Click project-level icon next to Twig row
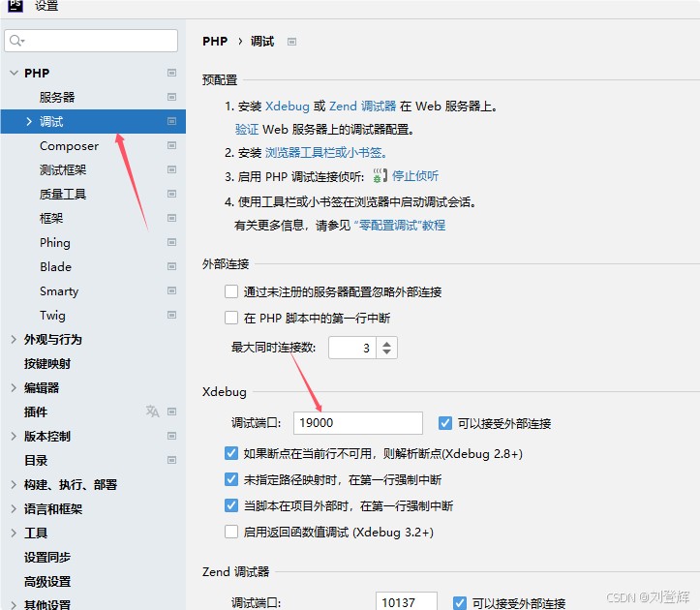Screen dimensions: 700x610 [171, 315]
